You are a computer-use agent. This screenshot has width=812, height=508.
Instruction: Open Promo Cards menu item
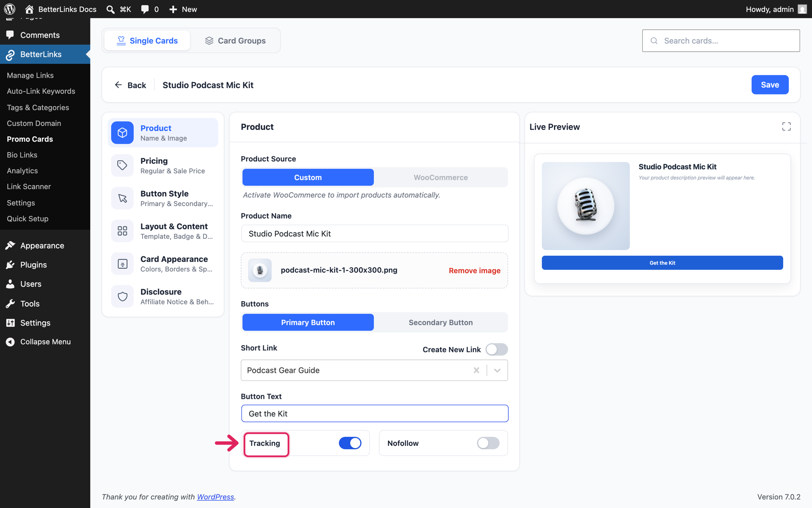(30, 139)
